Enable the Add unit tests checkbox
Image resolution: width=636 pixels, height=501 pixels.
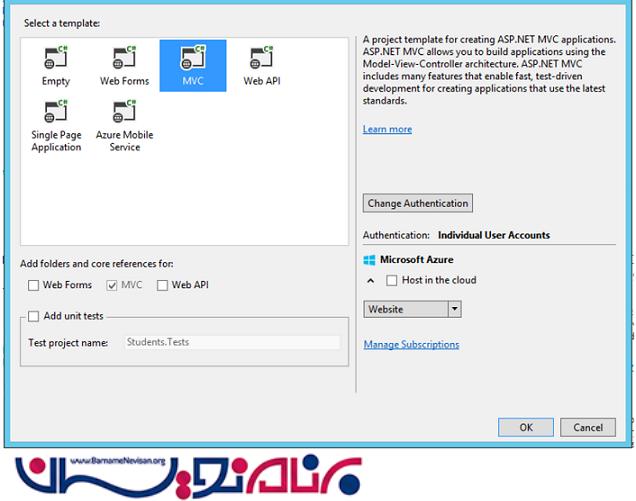[x=33, y=316]
